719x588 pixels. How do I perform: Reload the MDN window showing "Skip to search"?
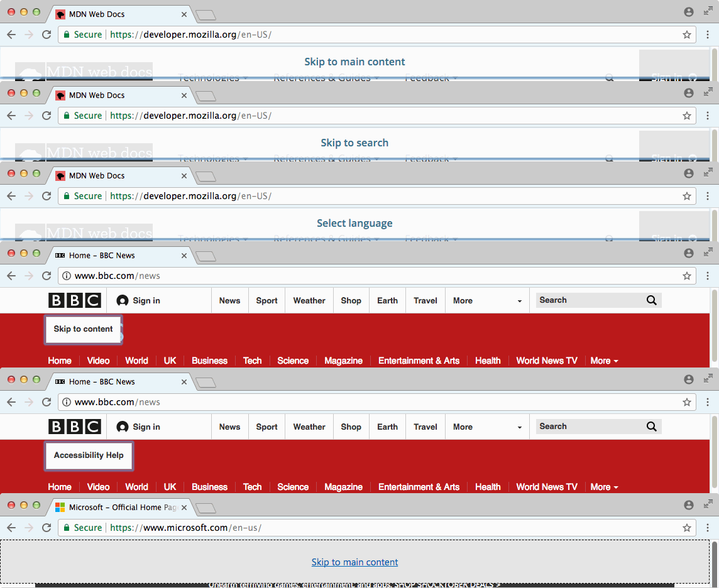coord(47,116)
